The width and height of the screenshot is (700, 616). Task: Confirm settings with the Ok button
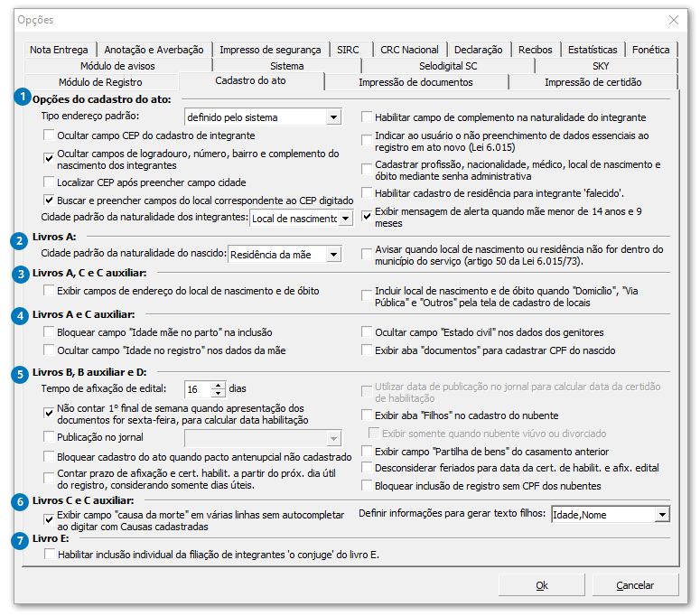point(542,584)
